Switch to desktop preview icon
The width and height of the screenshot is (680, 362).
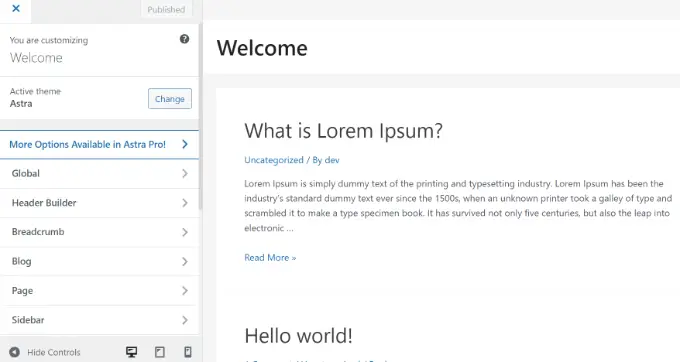click(131, 352)
